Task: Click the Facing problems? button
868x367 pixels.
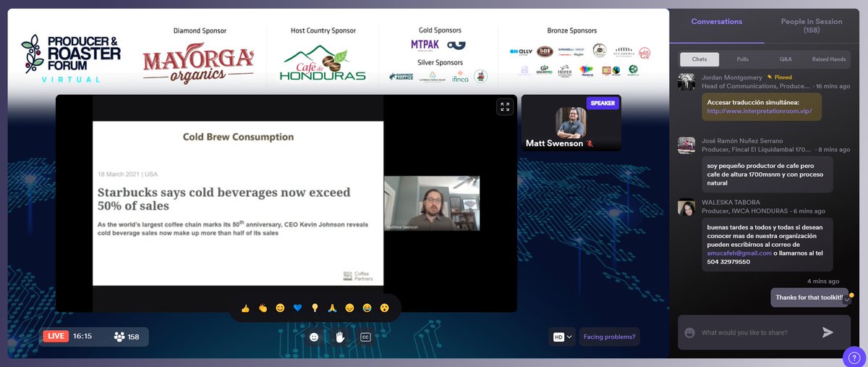Action: pos(609,337)
